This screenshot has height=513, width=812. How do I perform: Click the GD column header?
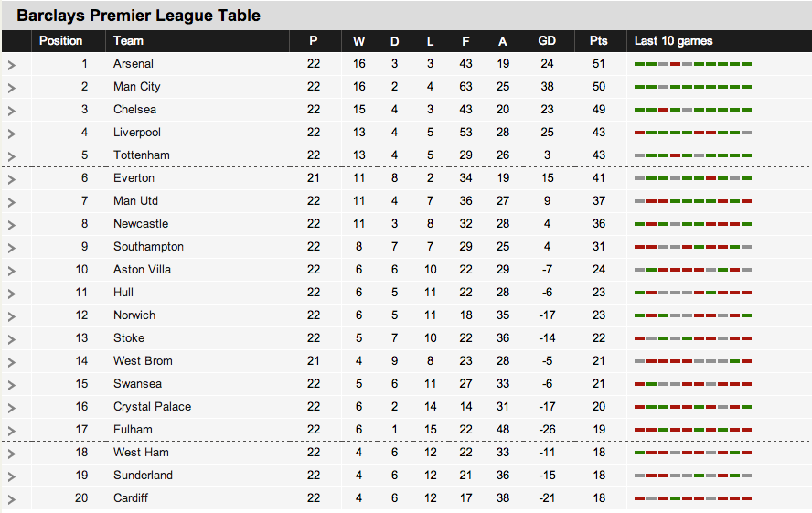(x=547, y=41)
